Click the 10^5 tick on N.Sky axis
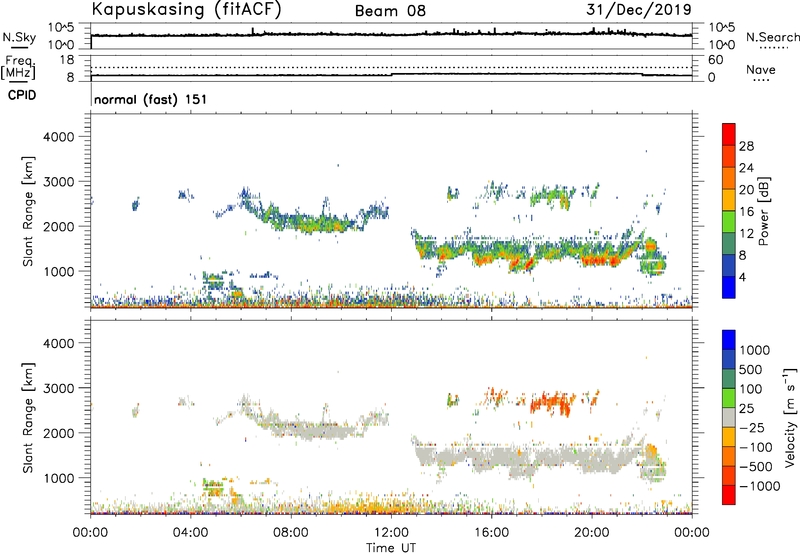 click(62, 28)
